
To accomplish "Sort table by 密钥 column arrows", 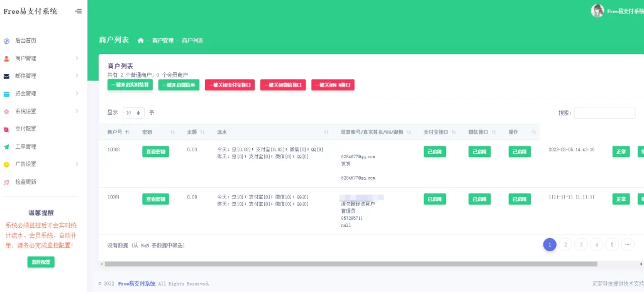I will pyautogui.click(x=172, y=132).
